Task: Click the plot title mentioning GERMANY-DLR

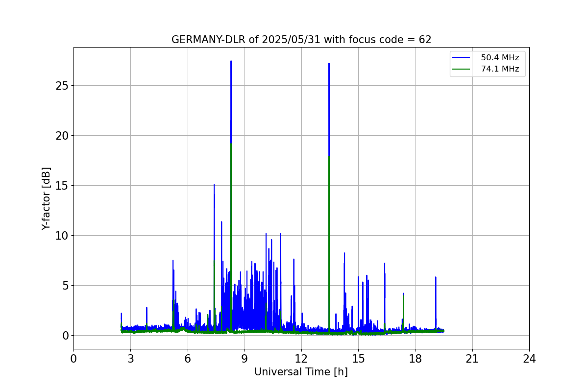Action: (301, 40)
